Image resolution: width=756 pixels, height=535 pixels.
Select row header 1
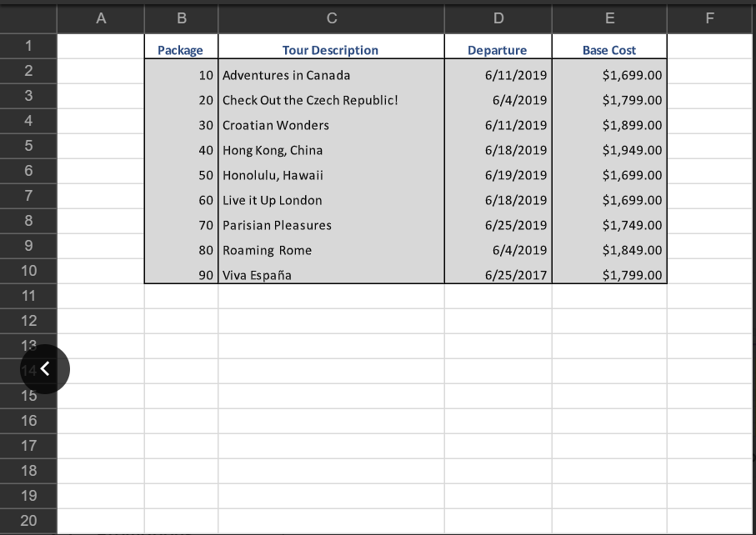tap(28, 45)
